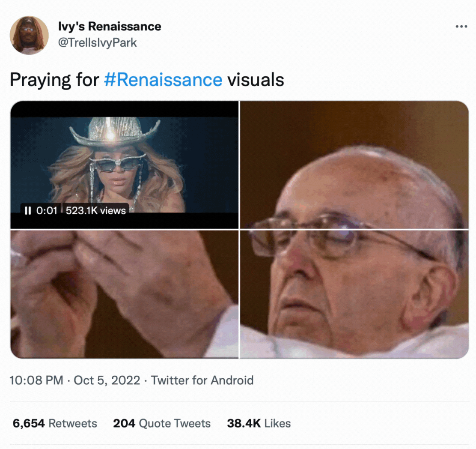Open the bottom-left image of clasped hands
This screenshot has width=476, height=449.
click(124, 294)
